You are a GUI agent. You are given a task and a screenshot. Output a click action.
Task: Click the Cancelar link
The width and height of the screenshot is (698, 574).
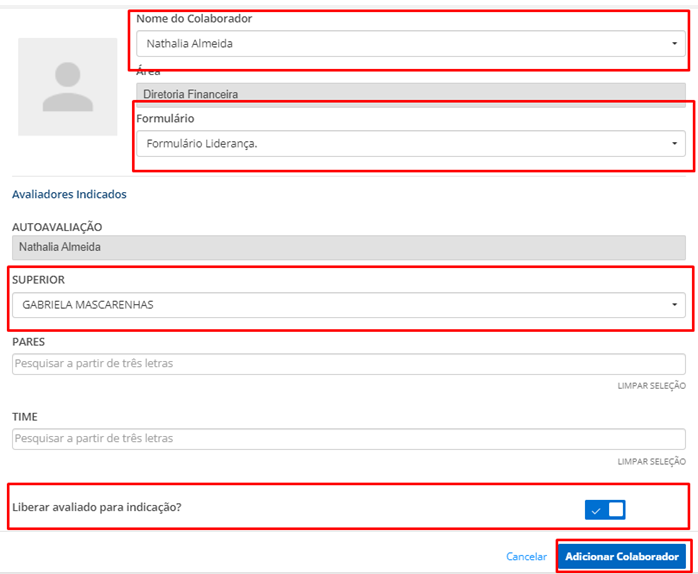[x=526, y=557]
